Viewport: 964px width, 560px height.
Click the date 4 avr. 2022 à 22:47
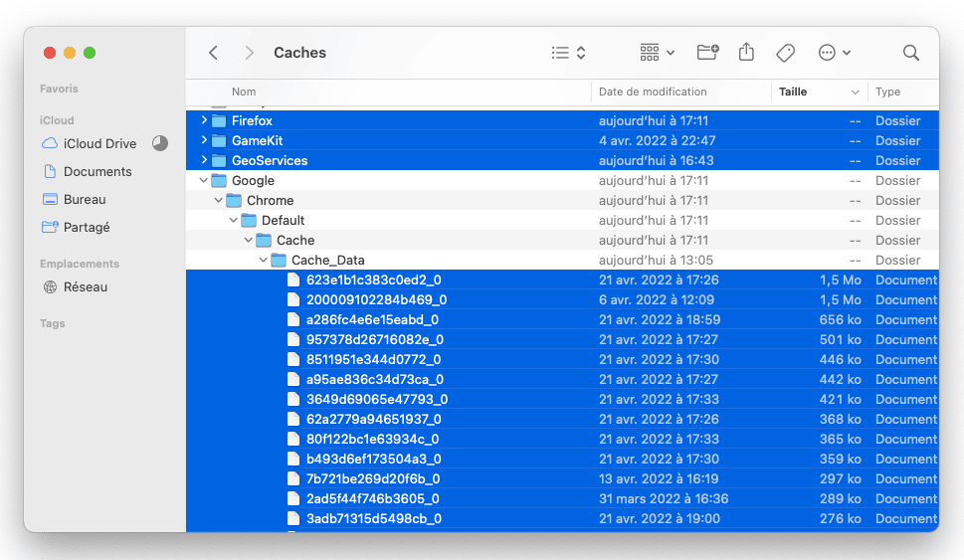coord(658,141)
